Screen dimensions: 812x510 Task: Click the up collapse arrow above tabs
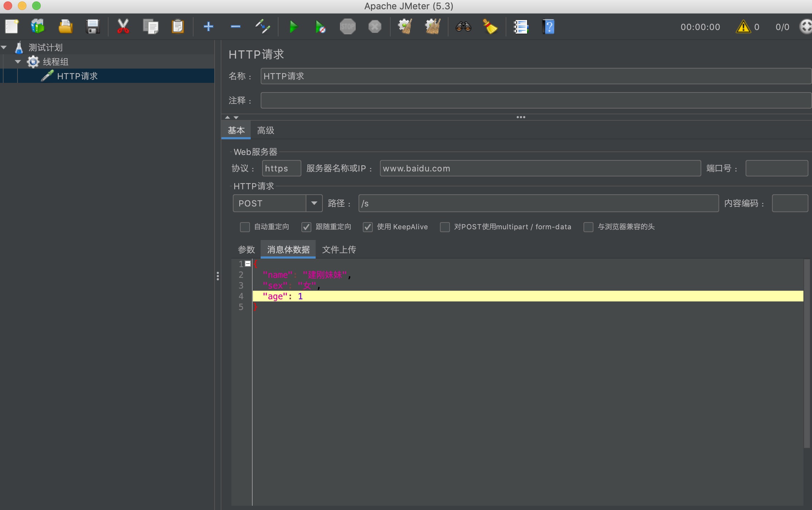tap(227, 117)
